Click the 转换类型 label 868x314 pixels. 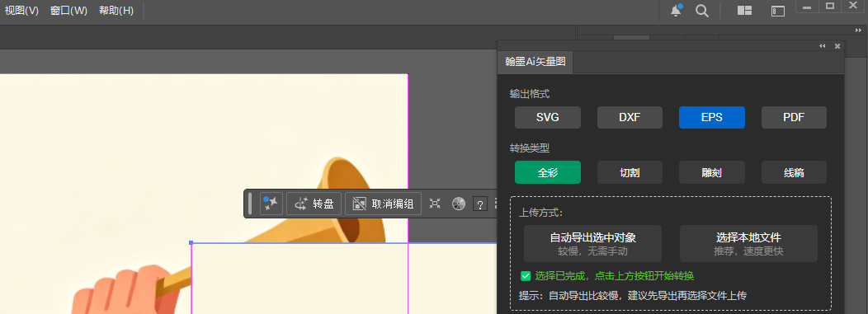point(530,148)
